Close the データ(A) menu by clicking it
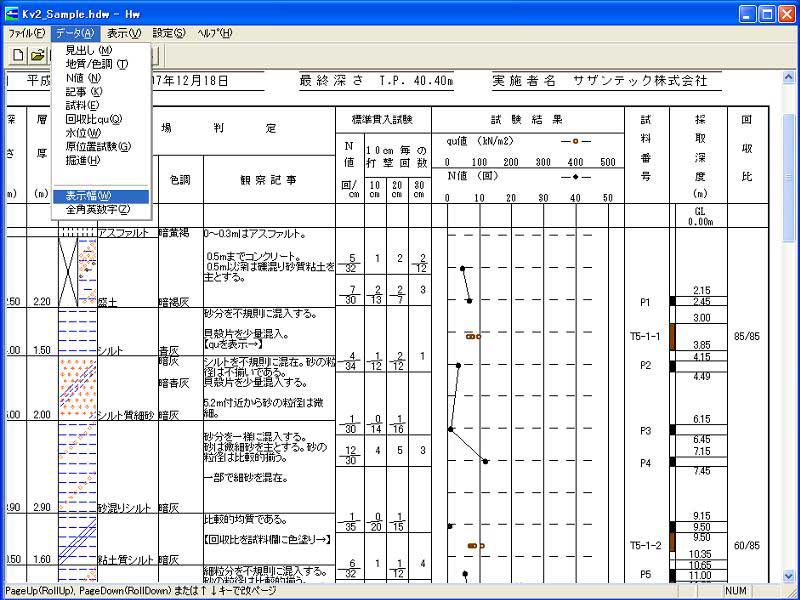This screenshot has width=800, height=600. pyautogui.click(x=76, y=33)
